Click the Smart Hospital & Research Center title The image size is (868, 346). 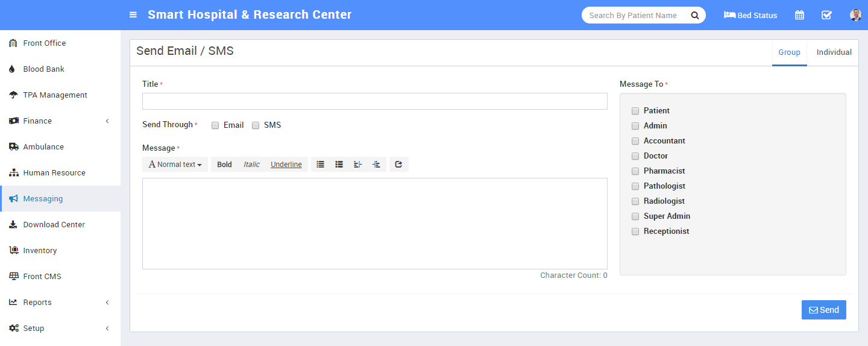(250, 15)
